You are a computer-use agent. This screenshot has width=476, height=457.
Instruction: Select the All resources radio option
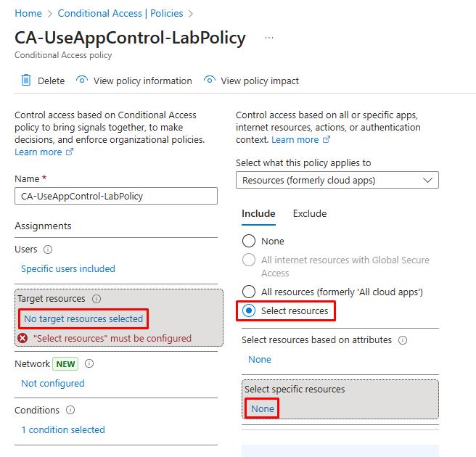(249, 292)
